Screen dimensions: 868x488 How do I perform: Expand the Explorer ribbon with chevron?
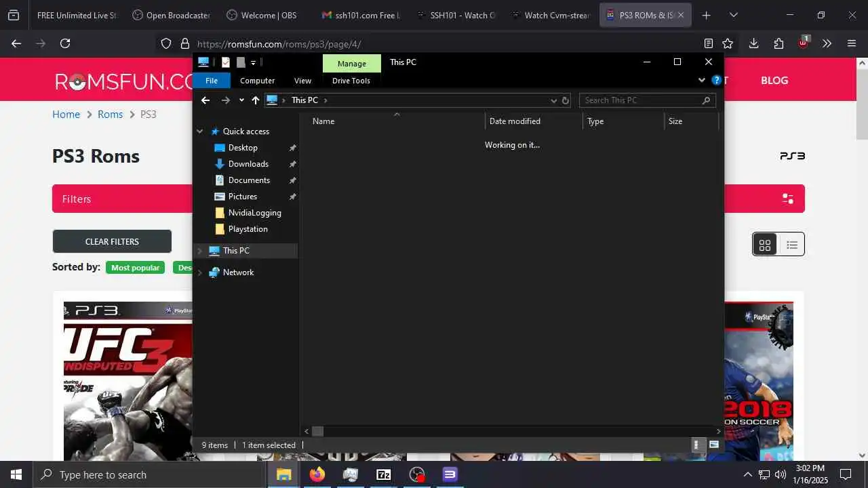[702, 80]
